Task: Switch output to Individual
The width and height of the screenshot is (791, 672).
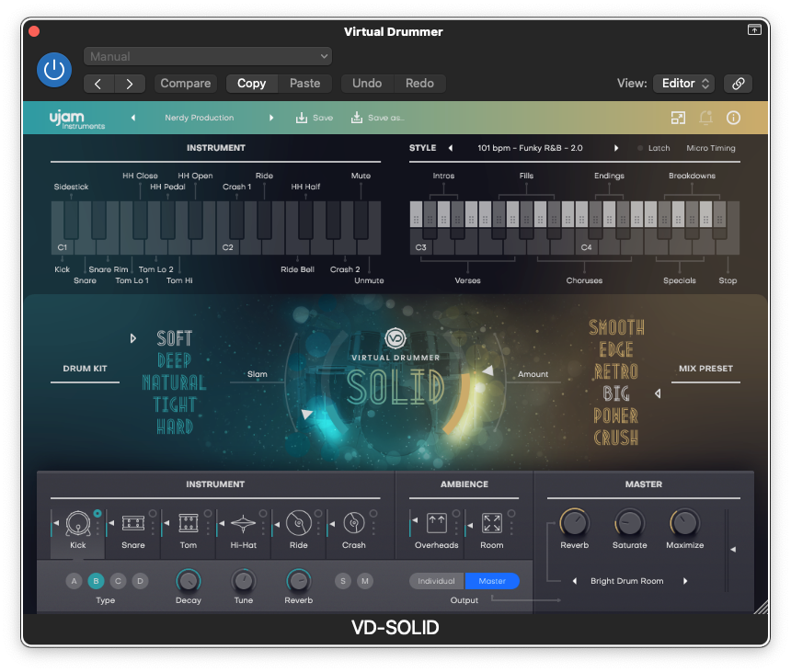Action: pos(437,581)
